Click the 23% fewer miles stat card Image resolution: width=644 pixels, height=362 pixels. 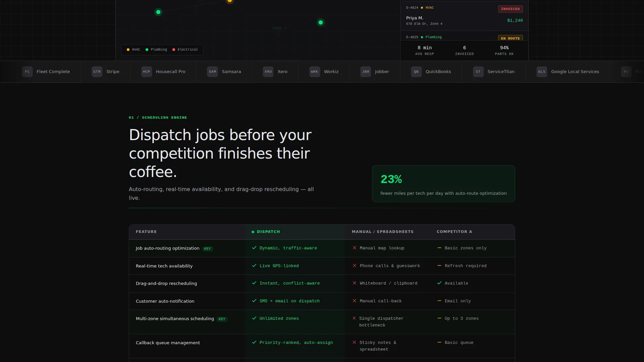443,184
